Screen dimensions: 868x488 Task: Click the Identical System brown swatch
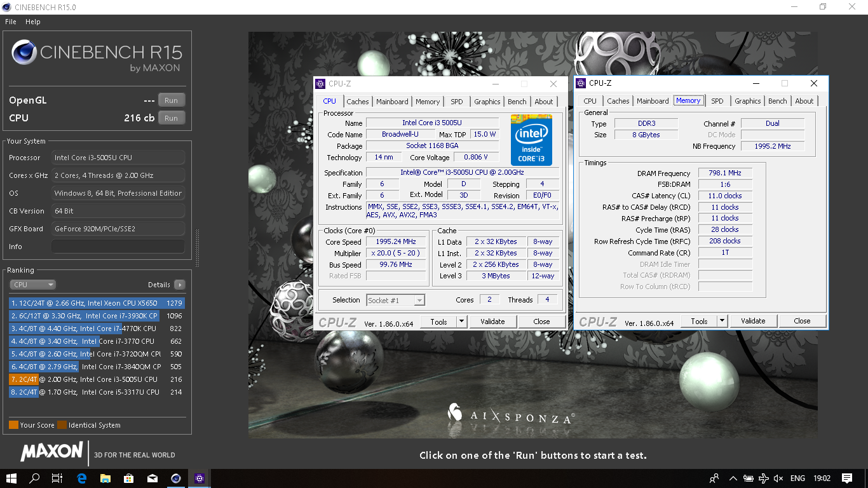pos(62,425)
